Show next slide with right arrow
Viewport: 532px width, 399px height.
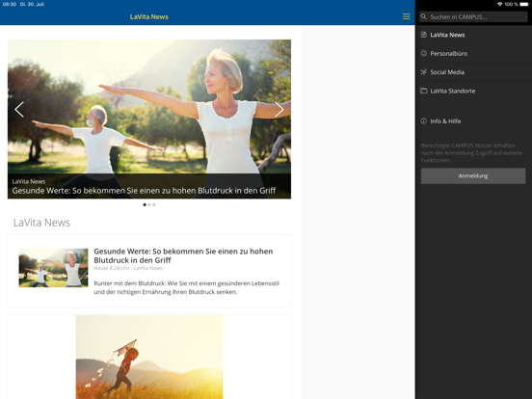(279, 110)
